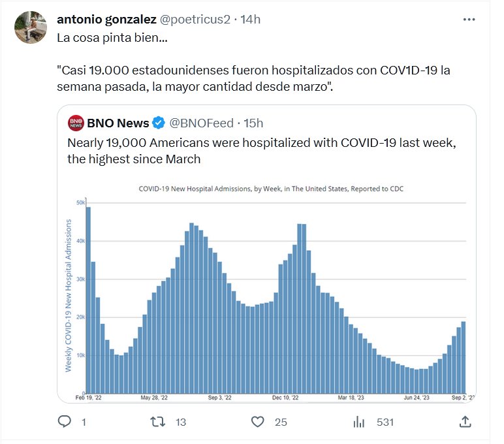
Task: Click the BNO News logo avatar
Action: click(x=76, y=123)
